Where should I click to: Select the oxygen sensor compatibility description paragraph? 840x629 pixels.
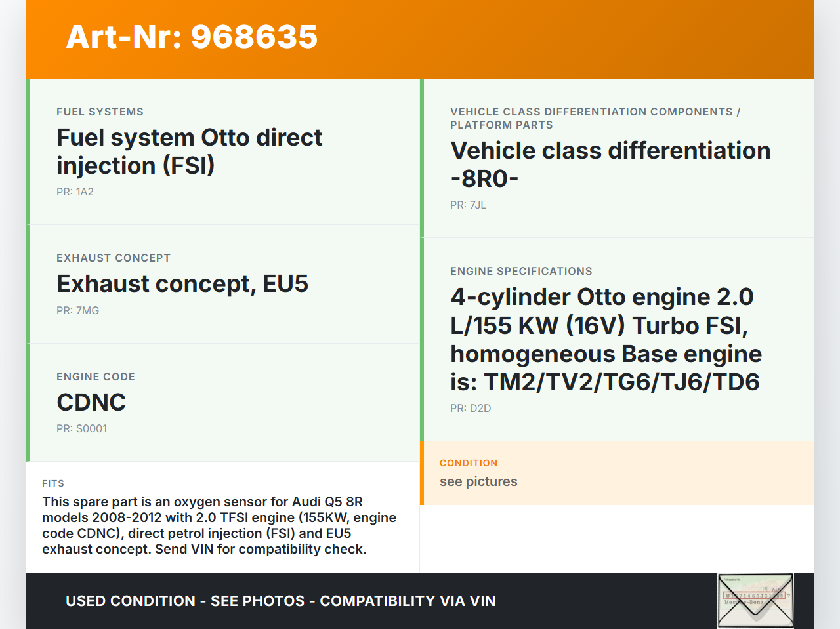[x=219, y=525]
